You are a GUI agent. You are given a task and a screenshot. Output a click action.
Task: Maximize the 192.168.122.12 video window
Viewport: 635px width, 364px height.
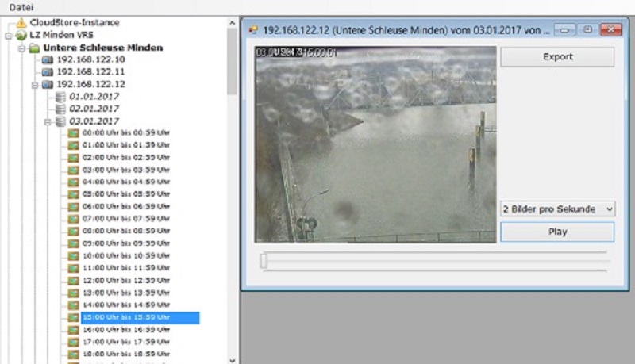[587, 29]
